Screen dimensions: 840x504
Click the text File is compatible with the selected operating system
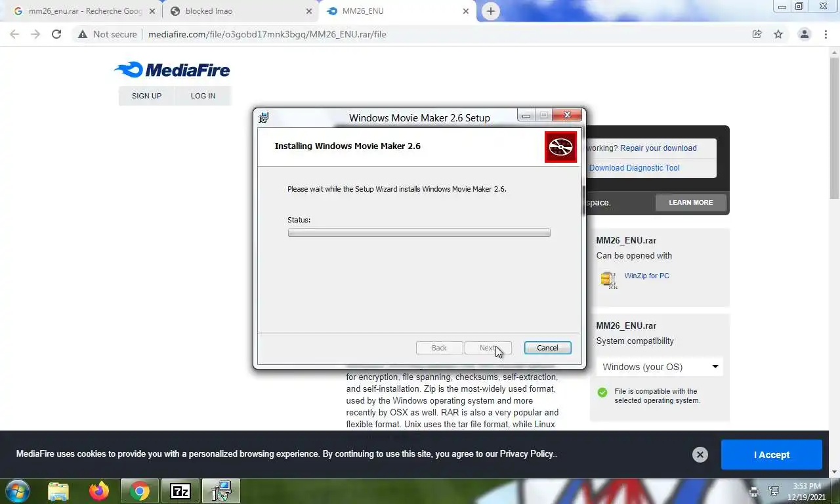tap(657, 396)
